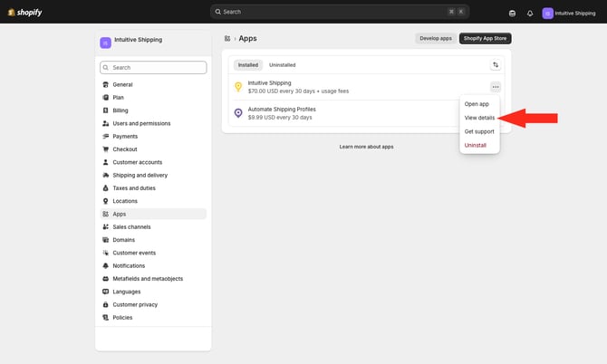Open Locations settings
Viewport: 607px width, 364px height.
coord(153,201)
